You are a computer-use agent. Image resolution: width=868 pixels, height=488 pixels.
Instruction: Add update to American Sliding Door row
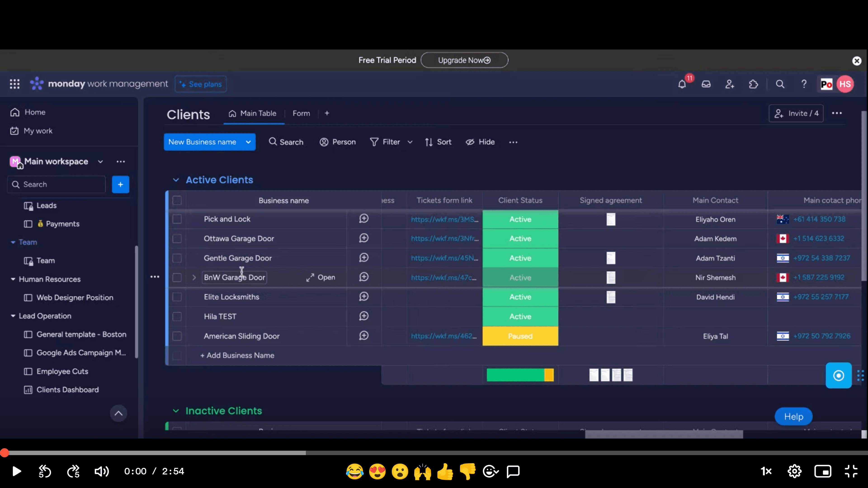point(363,336)
